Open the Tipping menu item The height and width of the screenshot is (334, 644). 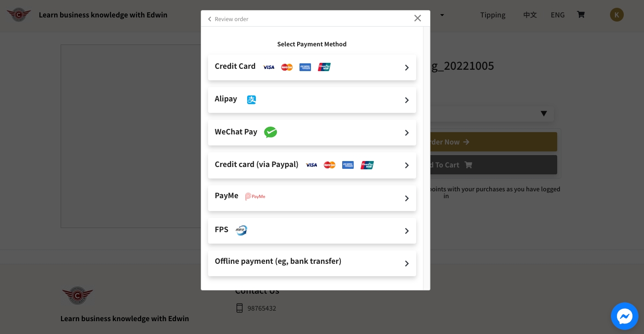pyautogui.click(x=492, y=15)
